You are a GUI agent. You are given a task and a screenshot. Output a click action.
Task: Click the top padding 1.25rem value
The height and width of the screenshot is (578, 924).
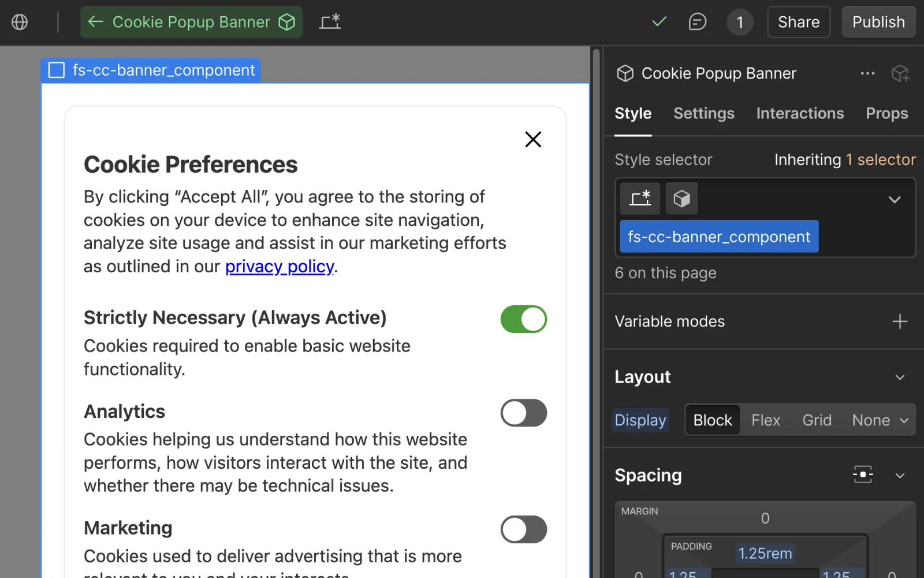765,554
